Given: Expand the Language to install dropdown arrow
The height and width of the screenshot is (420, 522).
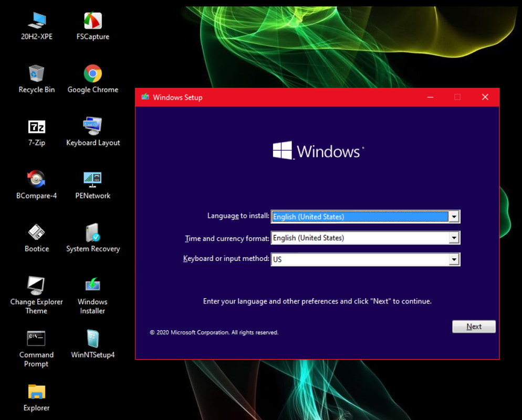Looking at the screenshot, I should [x=454, y=217].
